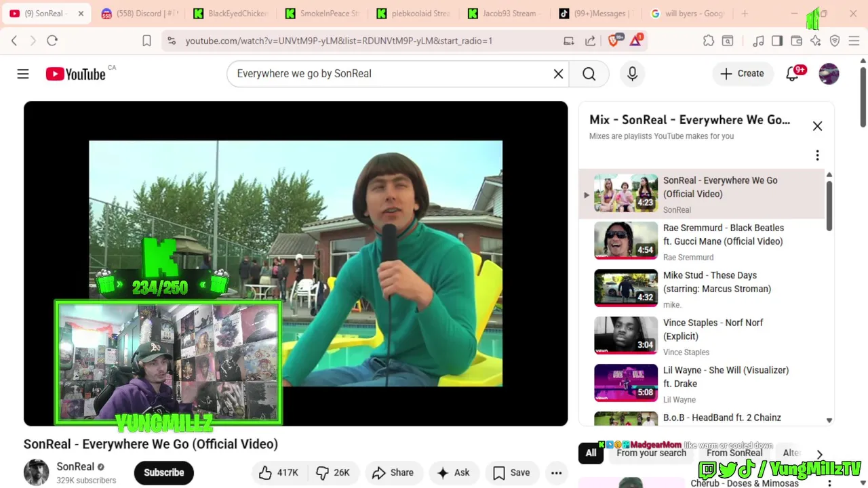Open Brave Rewards triangle icon
The width and height of the screenshot is (868, 488).
pyautogui.click(x=636, y=41)
